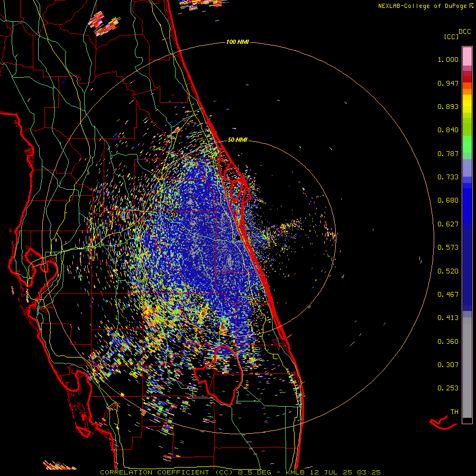
Task: Pick the pink swatch at the color bar top
Action: [467, 56]
